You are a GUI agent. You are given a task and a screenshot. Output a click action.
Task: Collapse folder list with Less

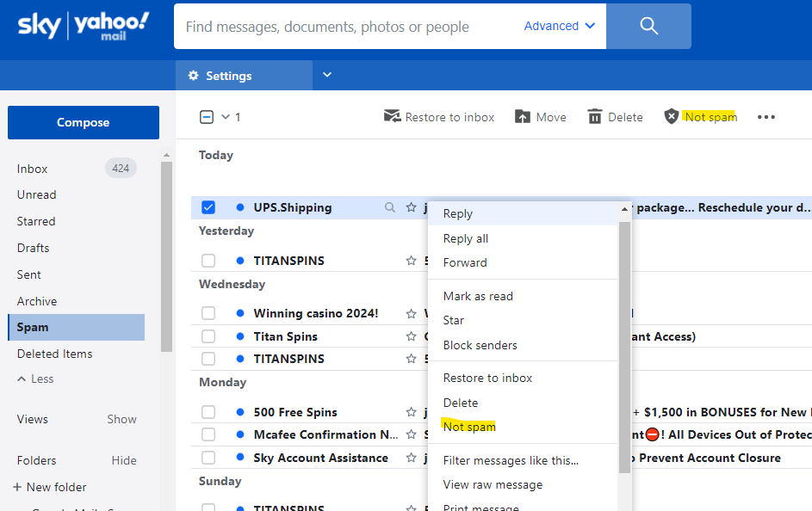click(35, 379)
